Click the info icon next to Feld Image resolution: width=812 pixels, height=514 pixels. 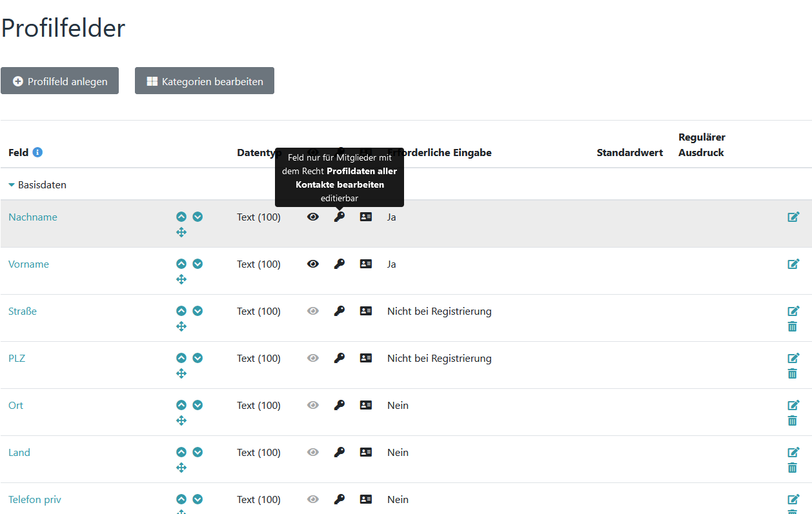pos(37,153)
